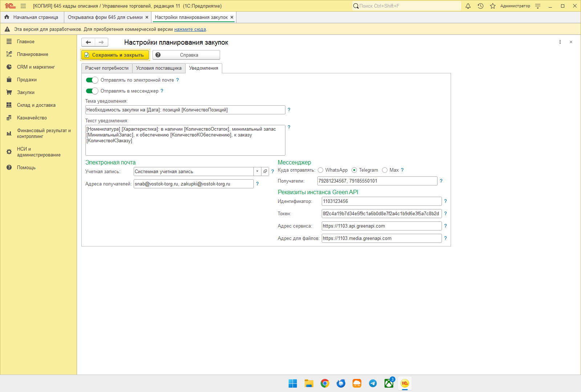Select the Telegram radio option

point(354,170)
